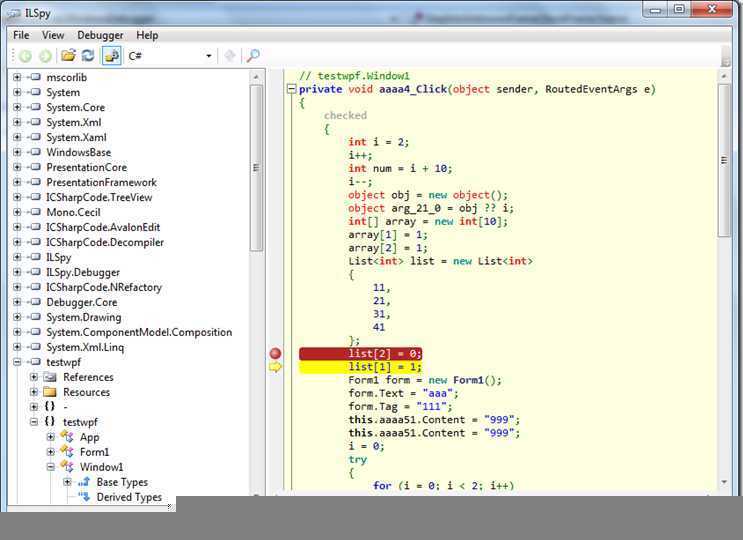Click the yellow current-statement arrow in margin
743x540 pixels.
pos(275,367)
